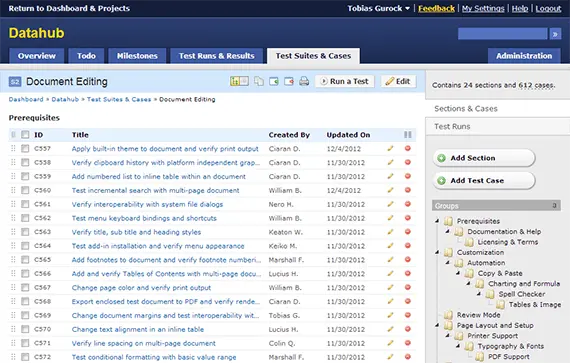Go to Test Runs & Results tab
This screenshot has height=363, width=570.
217,56
